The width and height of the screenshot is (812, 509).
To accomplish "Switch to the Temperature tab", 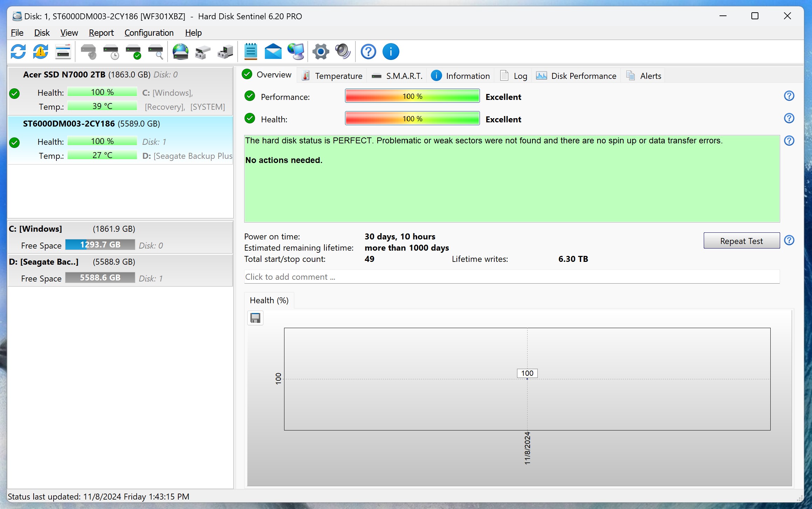I will pyautogui.click(x=332, y=76).
